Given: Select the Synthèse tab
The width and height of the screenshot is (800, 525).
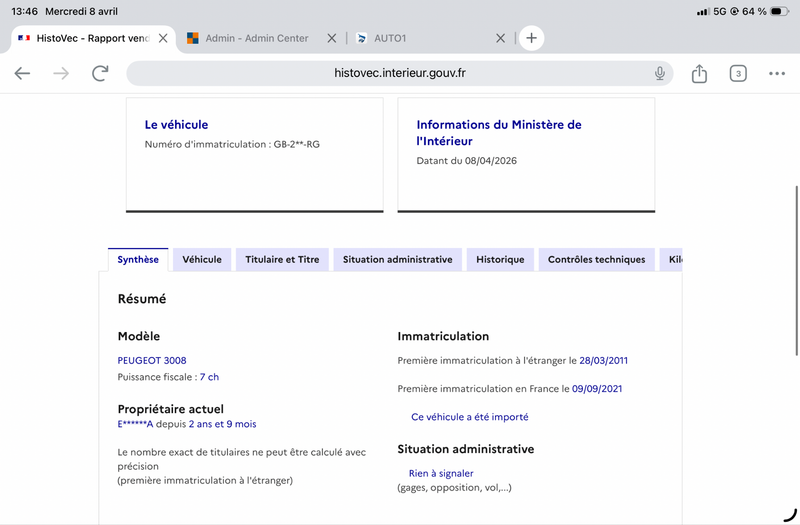Looking at the screenshot, I should [x=138, y=260].
